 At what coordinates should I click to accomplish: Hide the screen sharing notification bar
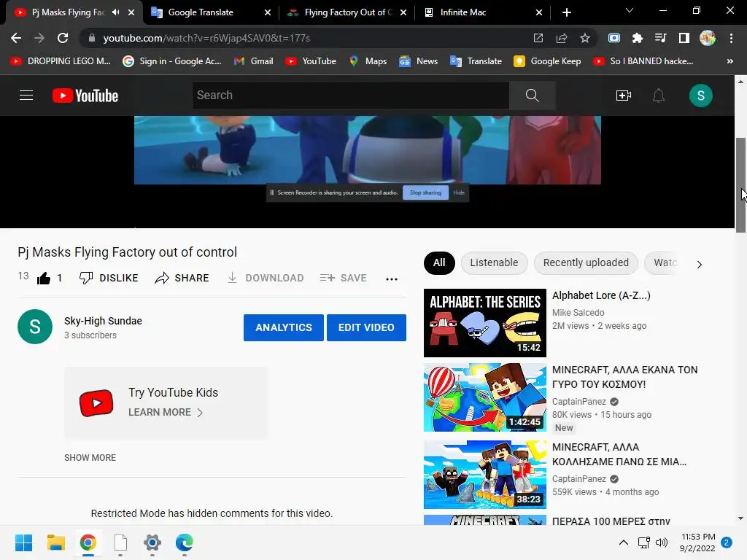click(x=459, y=192)
